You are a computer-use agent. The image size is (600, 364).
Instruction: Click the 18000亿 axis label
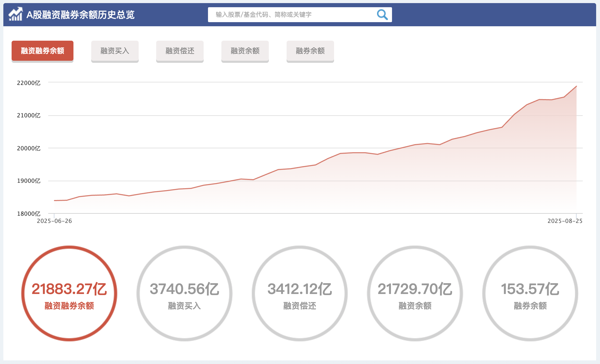(x=29, y=214)
